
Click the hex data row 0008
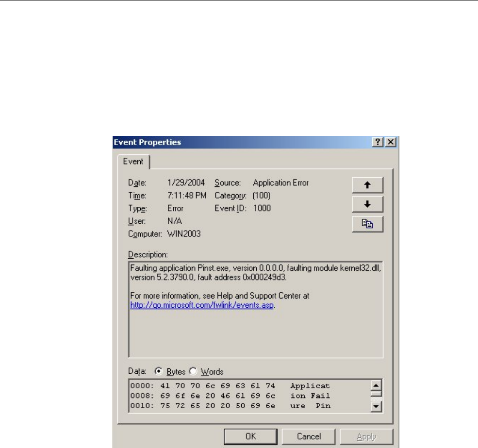click(230, 396)
